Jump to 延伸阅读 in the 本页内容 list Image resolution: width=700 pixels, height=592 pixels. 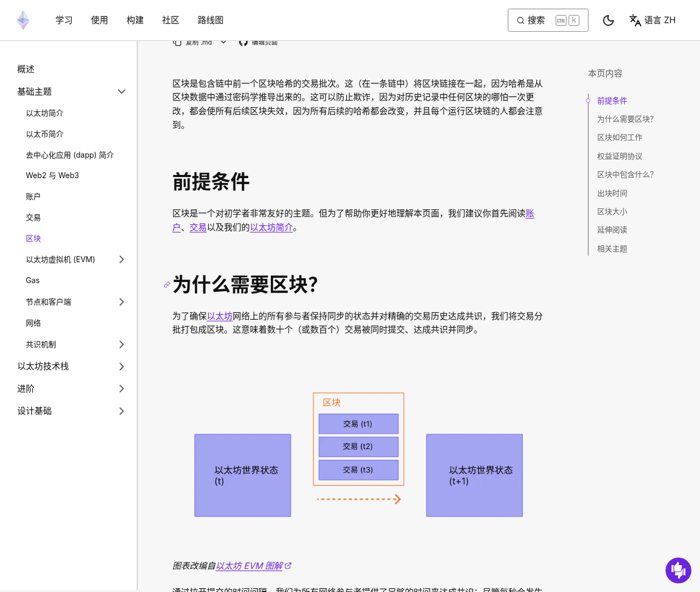coord(612,230)
